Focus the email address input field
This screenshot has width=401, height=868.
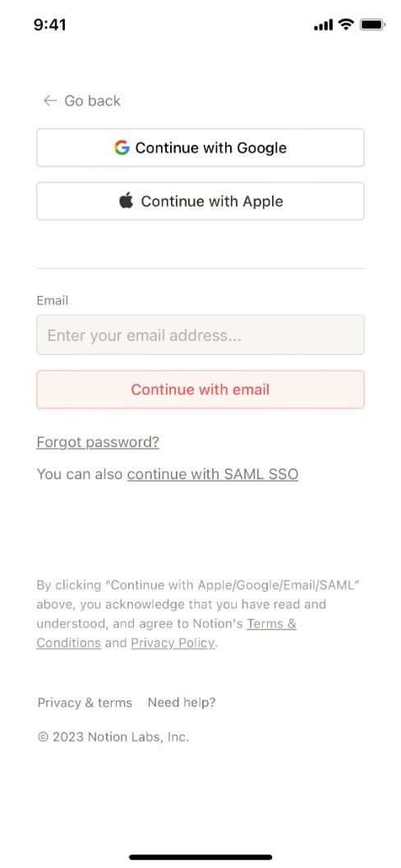200,335
